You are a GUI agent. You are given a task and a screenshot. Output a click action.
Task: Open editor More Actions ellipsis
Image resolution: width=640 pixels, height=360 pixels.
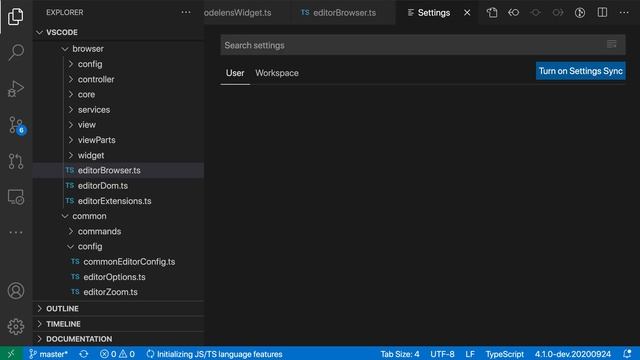624,13
